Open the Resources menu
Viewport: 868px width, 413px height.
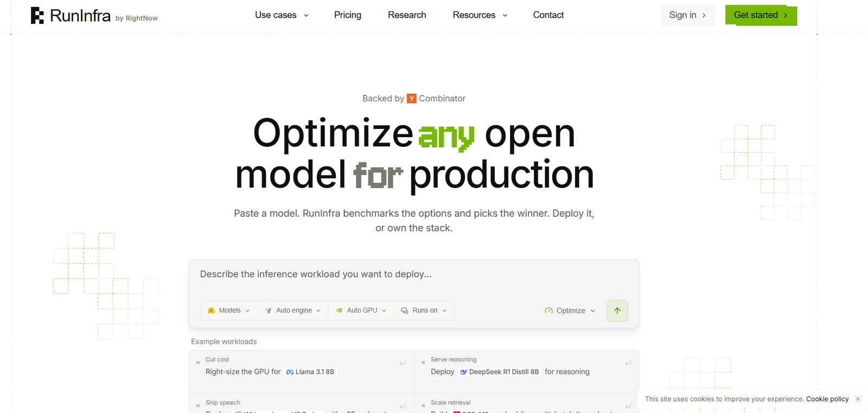(480, 15)
